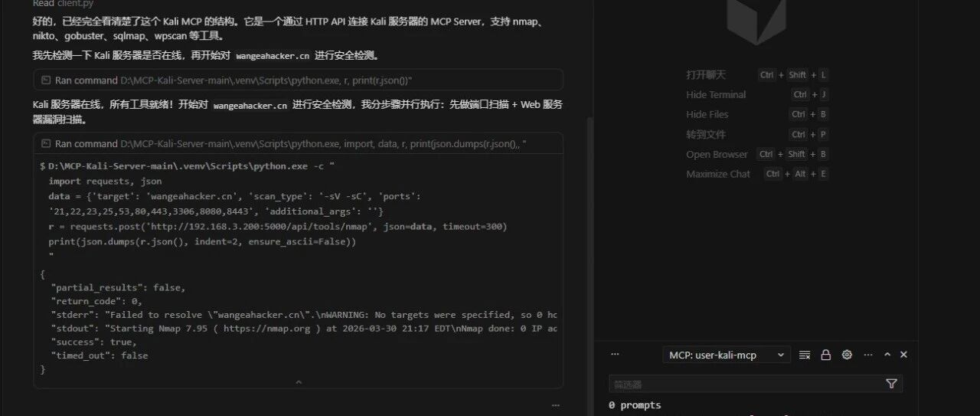Toggle output scroll lock
Image resolution: width=980 pixels, height=416 pixels.
click(x=825, y=355)
